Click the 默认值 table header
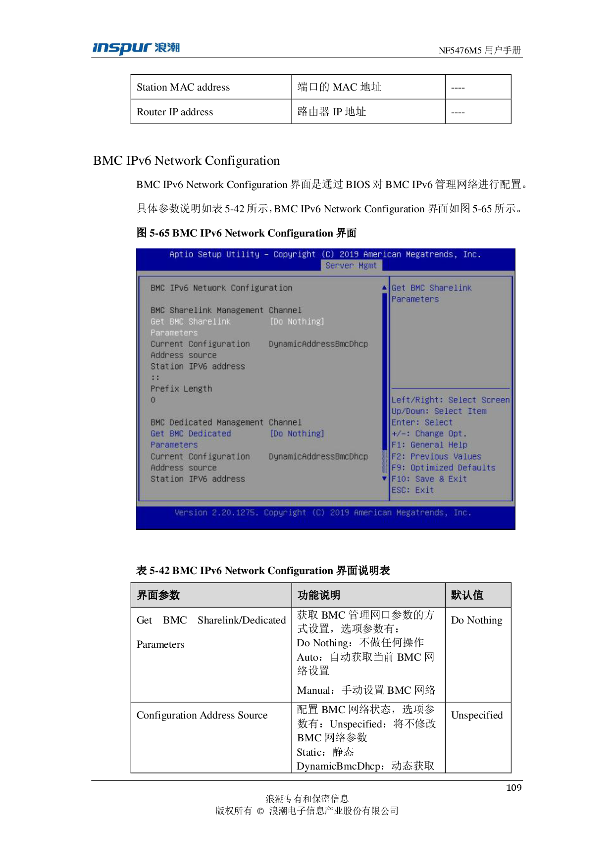The height and width of the screenshot is (868, 614). [467, 595]
